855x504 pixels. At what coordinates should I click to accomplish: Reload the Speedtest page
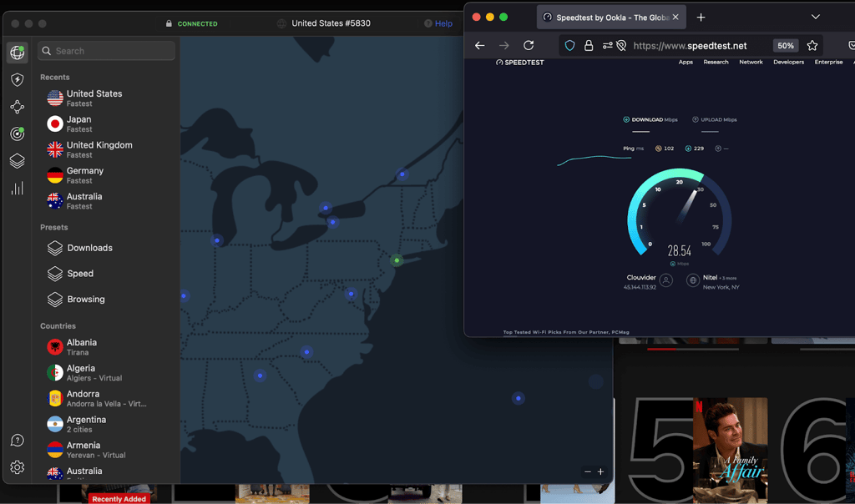click(529, 46)
